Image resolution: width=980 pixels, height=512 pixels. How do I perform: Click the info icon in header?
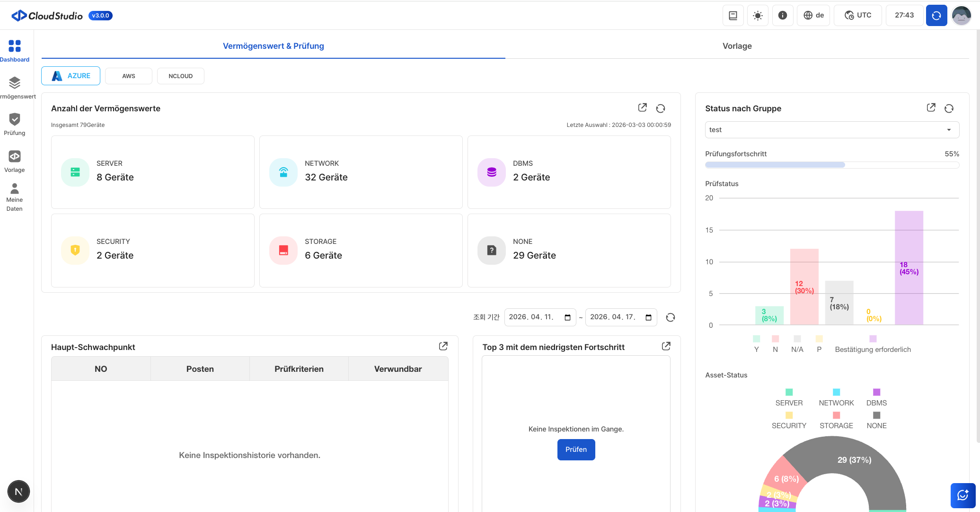click(783, 16)
